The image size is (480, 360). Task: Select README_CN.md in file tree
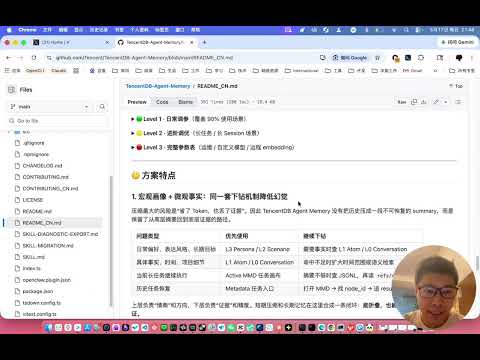click(x=42, y=223)
